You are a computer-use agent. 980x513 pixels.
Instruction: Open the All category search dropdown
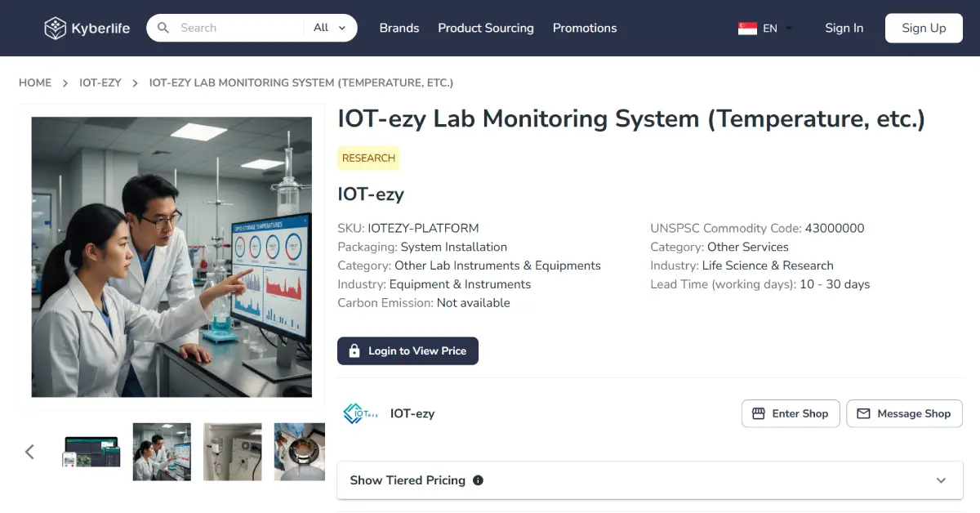(330, 28)
